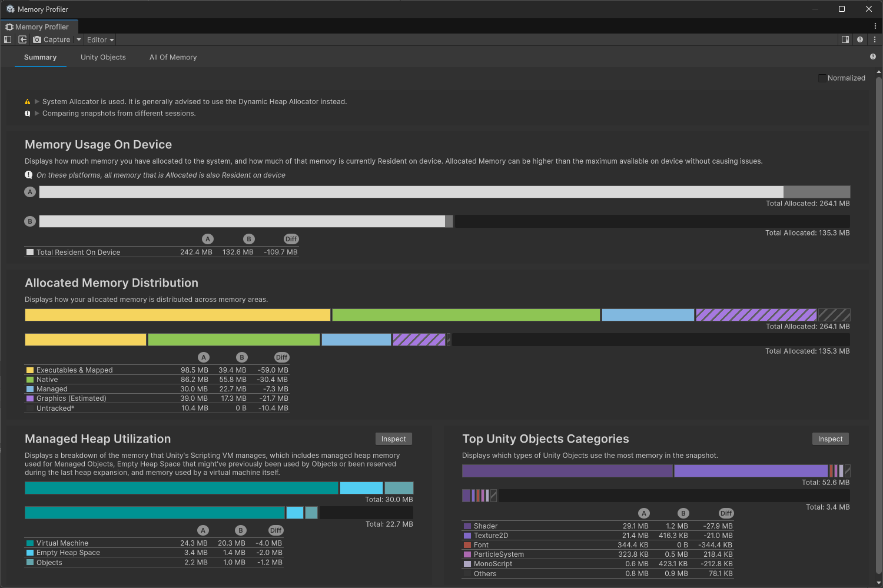Click the info icon beside Comparing snapshots

click(x=27, y=114)
